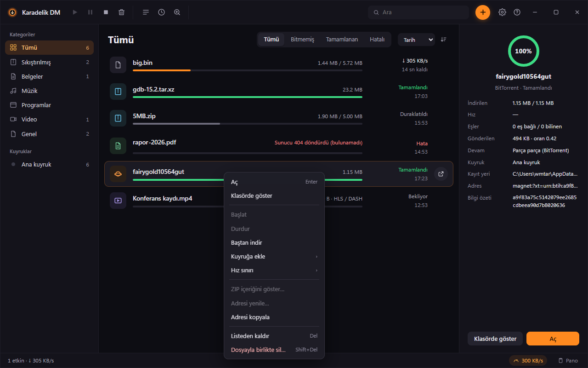The height and width of the screenshot is (368, 588).
Task: Select the Sıkıştırılmış category
Action: [x=49, y=62]
